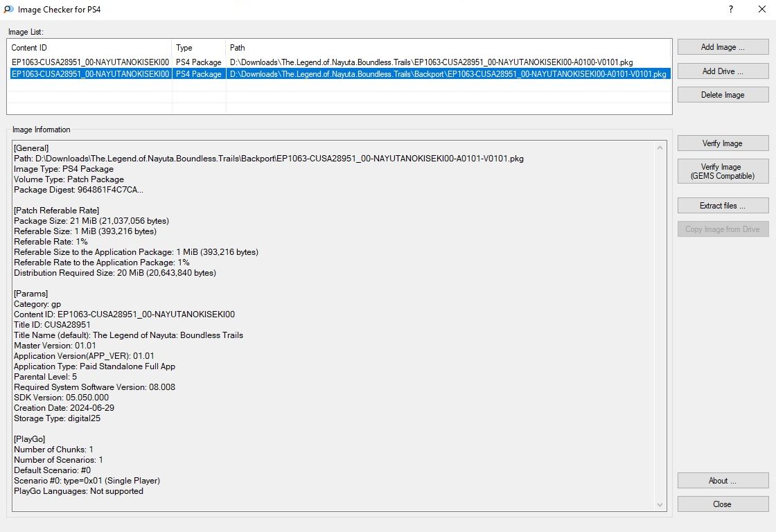The width and height of the screenshot is (776, 532).
Task: Click the PlayGo Languages: Not supported line
Action: [79, 491]
